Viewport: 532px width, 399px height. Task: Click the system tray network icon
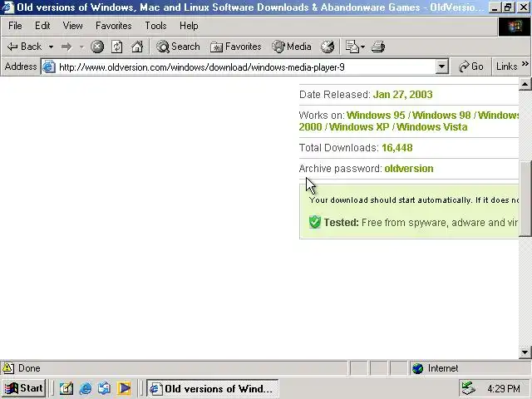pos(468,388)
